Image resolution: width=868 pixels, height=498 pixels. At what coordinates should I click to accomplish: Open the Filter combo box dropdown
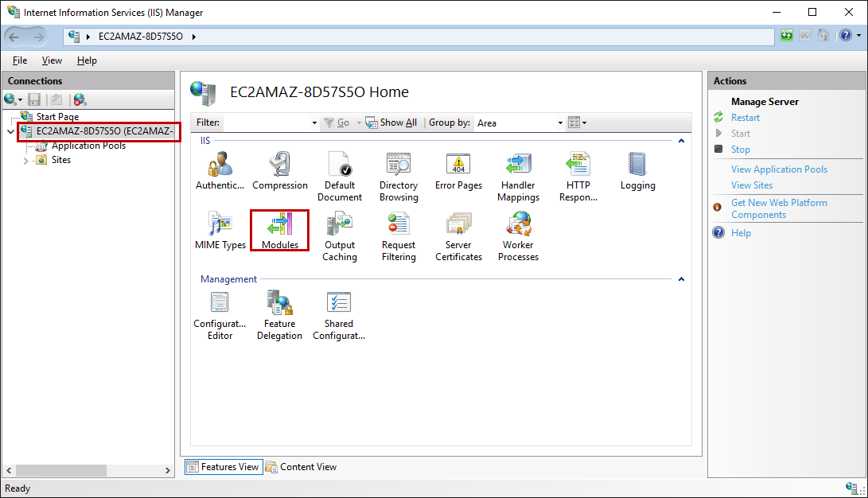point(314,123)
